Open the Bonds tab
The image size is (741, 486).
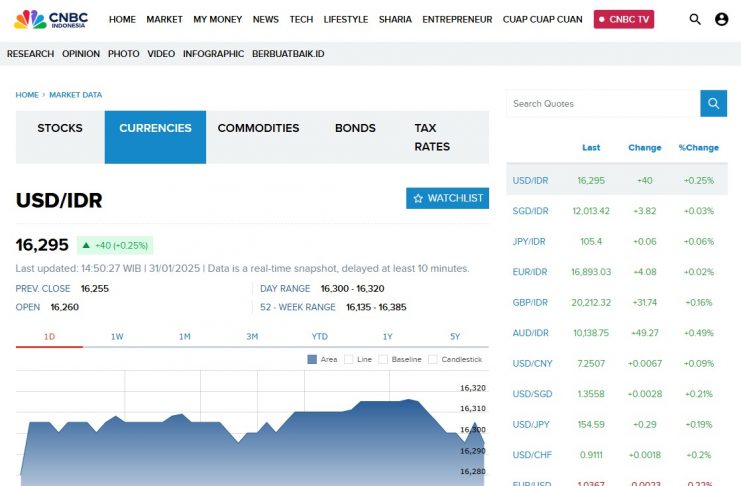pyautogui.click(x=355, y=128)
